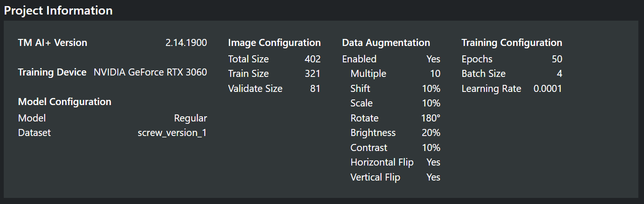
Task: Click the Validate Size value 81
Action: pyautogui.click(x=315, y=89)
